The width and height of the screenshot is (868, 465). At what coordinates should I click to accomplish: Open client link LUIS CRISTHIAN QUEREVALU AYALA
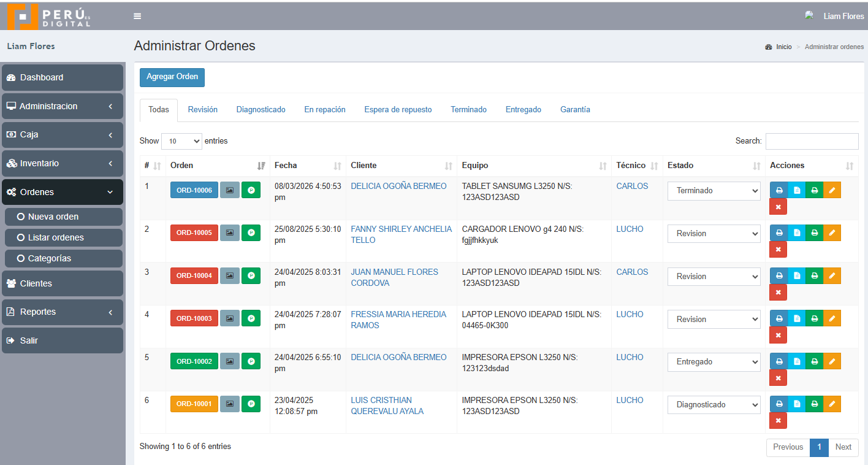coord(387,405)
